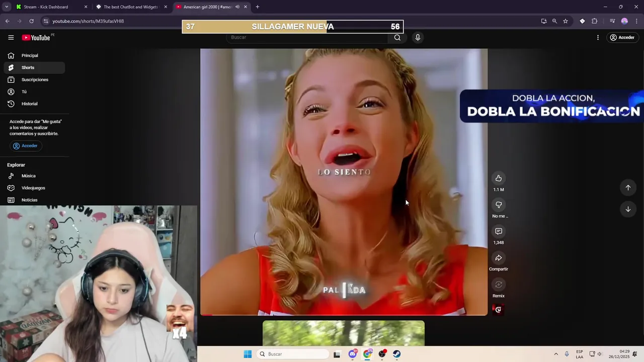
Task: Open YouTube settings three-dot menu
Action: point(598,38)
